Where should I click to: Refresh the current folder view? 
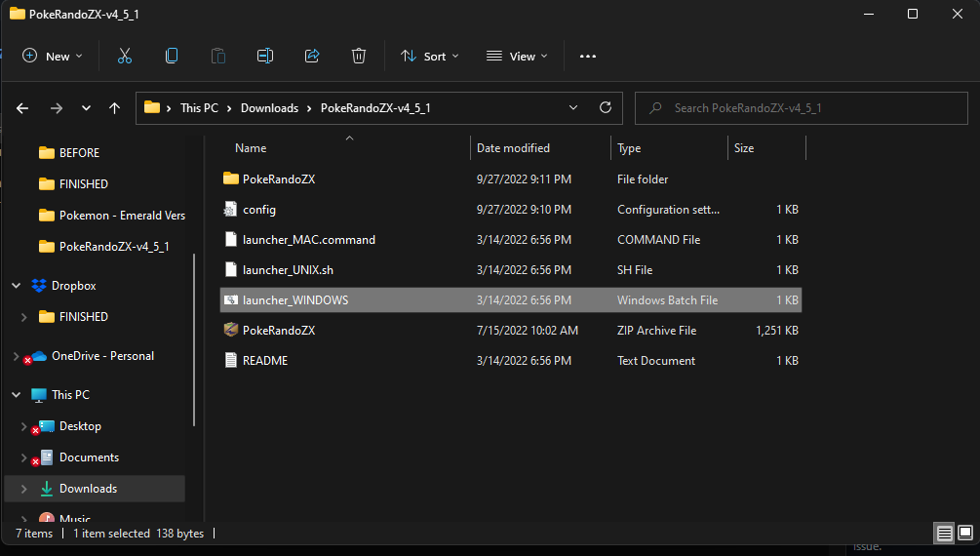point(605,107)
